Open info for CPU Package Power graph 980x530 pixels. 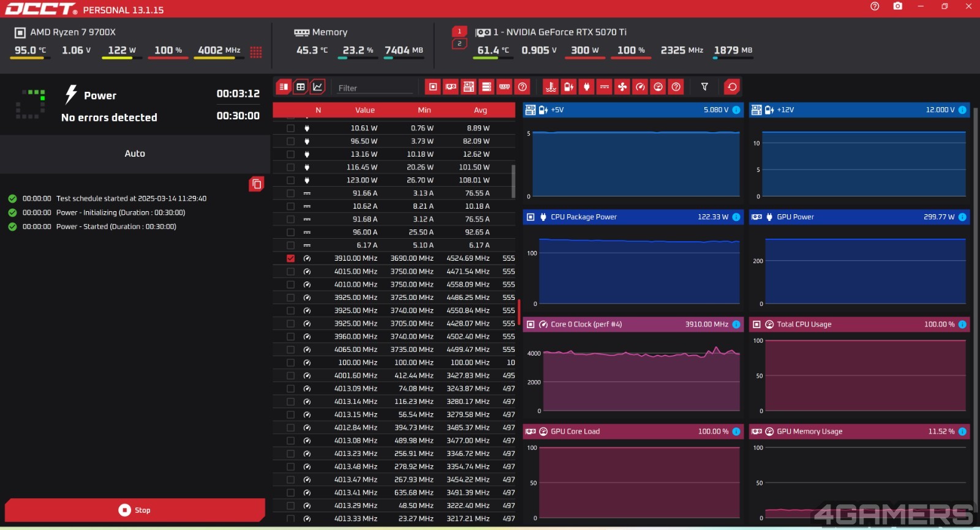(x=736, y=217)
